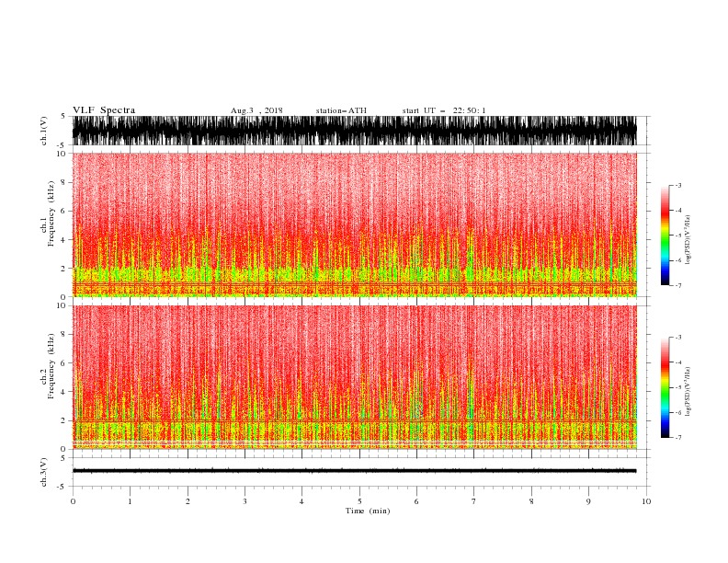Screen dimensions: 728x563
Task: Click the "1" tick on time axis
Action: tap(130, 501)
